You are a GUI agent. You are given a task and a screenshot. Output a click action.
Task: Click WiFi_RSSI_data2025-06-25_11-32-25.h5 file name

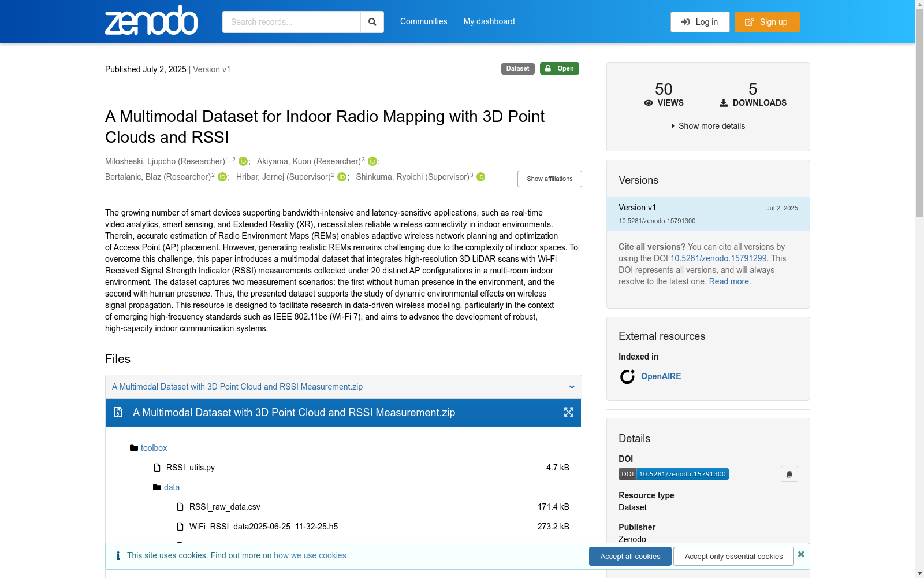[263, 527]
